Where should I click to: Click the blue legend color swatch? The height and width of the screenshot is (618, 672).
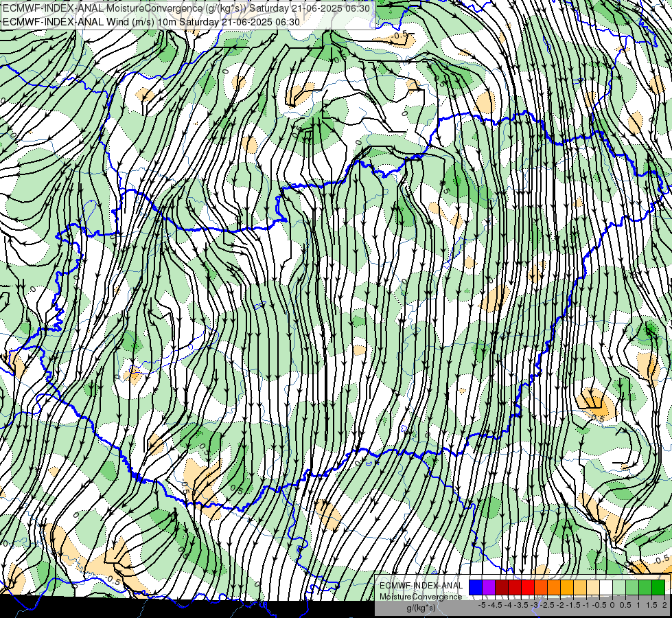[x=476, y=587]
